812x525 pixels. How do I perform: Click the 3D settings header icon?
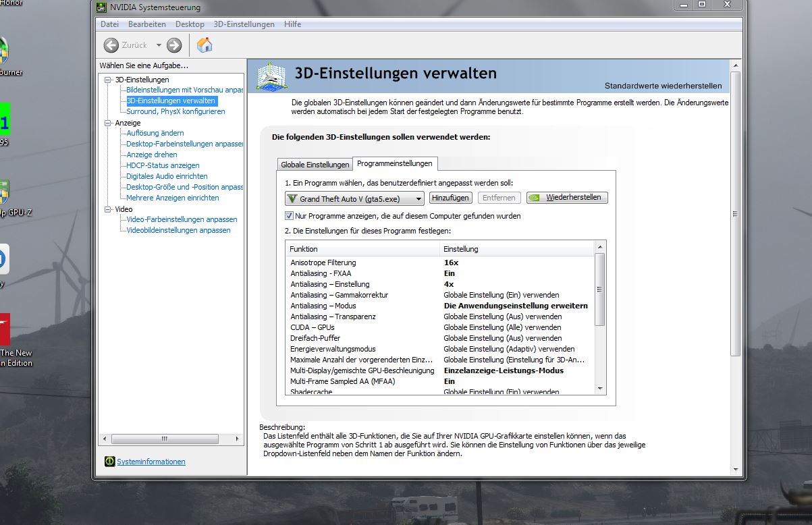click(271, 76)
